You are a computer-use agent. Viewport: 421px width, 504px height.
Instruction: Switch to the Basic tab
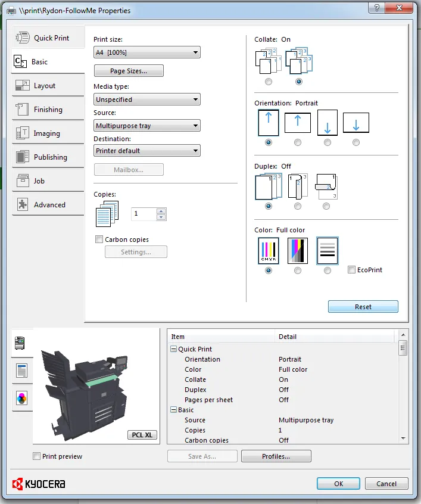click(x=48, y=61)
